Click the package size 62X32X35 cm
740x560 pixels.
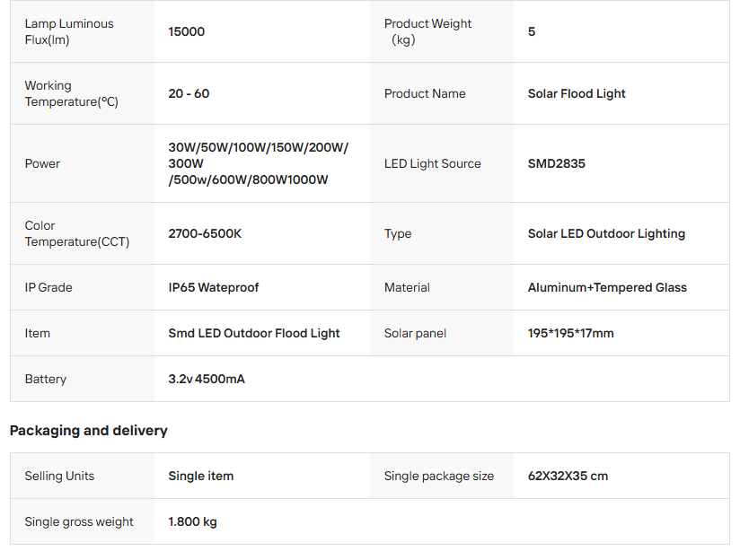coord(568,476)
